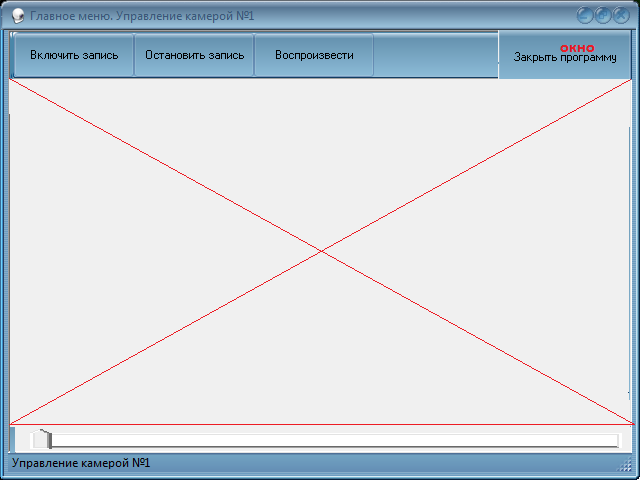Maximize the camera control window
The image size is (640, 480).
click(603, 15)
